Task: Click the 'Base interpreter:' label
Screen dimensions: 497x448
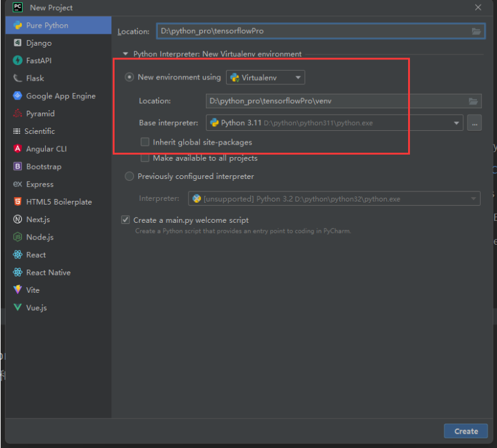Action: click(x=168, y=123)
